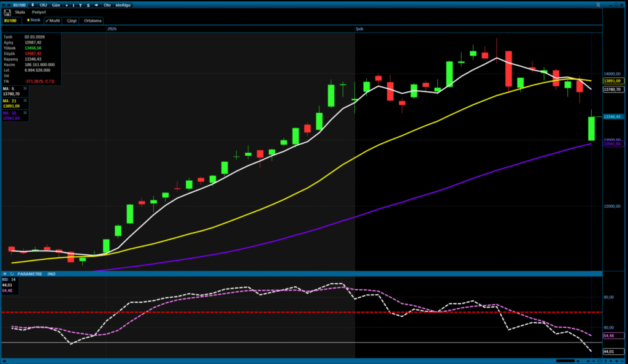Close the RSI indicator panel
628x364 pixels.
[x=5, y=274]
